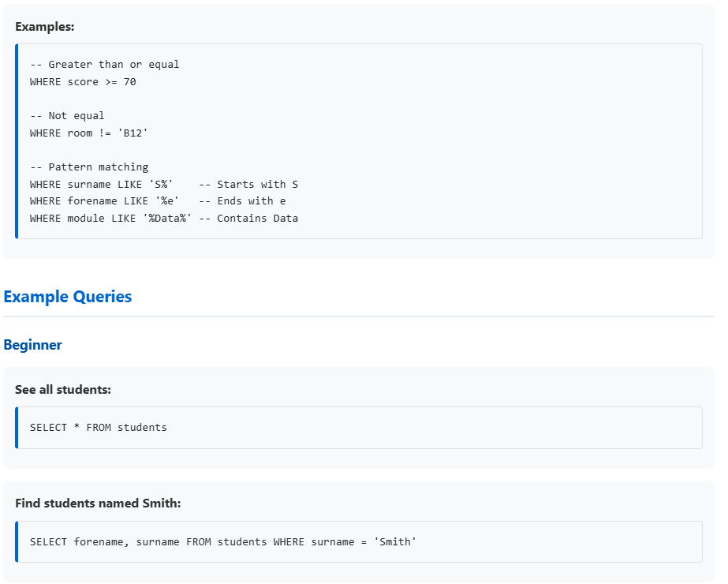Click the 'See all students:' label
The height and width of the screenshot is (584, 728).
click(x=63, y=390)
